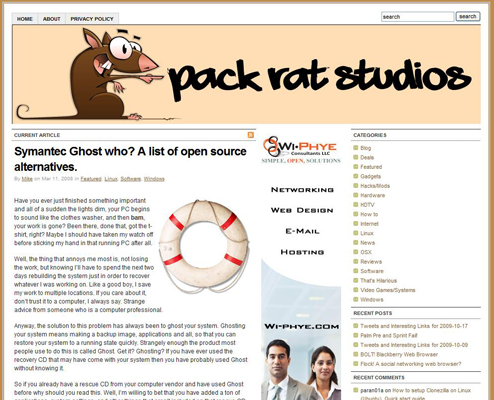
Task: Open the Deals category
Action: pyautogui.click(x=367, y=157)
